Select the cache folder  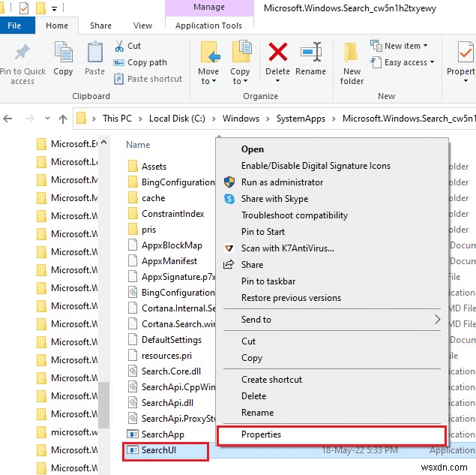(147, 198)
